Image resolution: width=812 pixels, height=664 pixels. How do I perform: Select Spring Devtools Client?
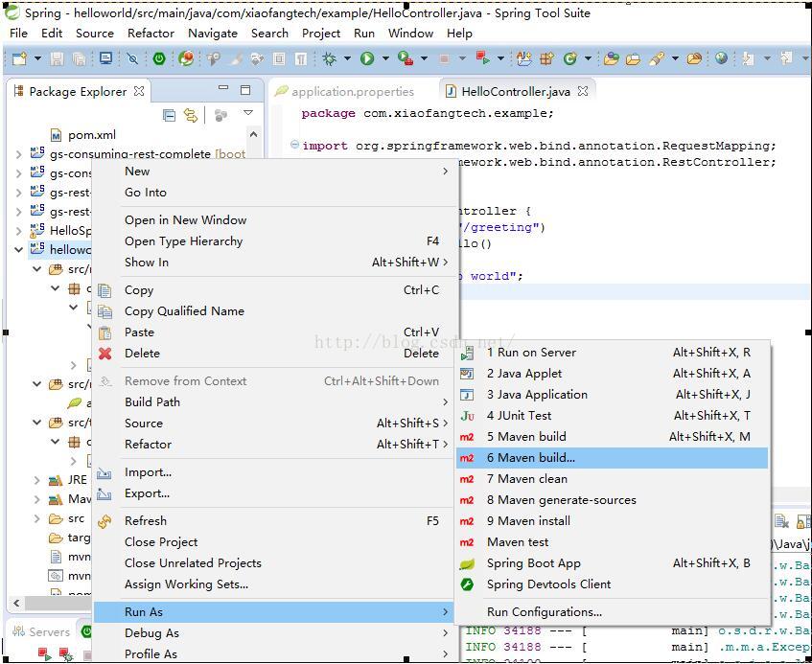[x=612, y=584]
